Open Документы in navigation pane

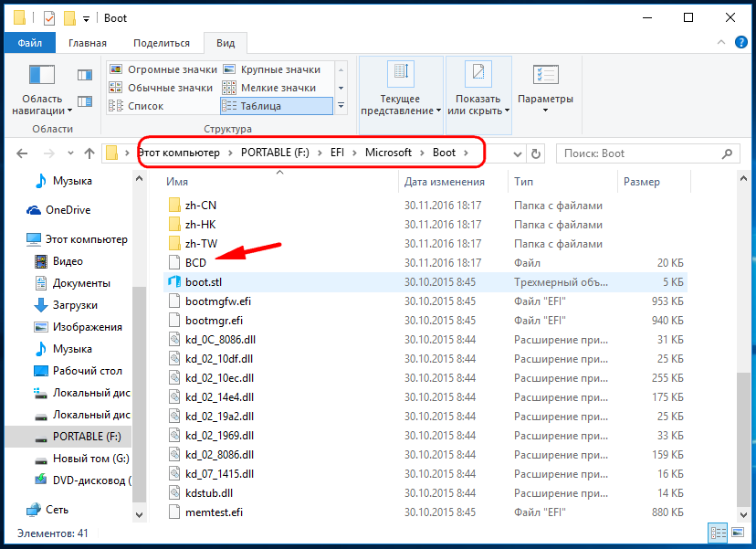pos(72,283)
